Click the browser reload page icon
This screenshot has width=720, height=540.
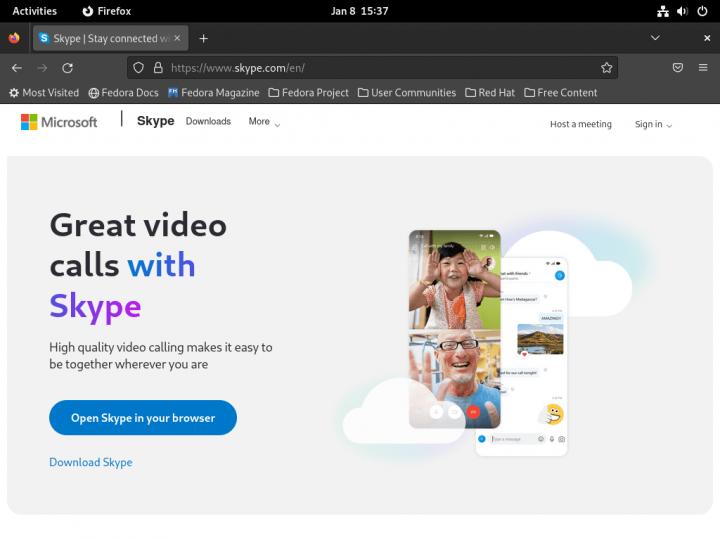click(x=67, y=68)
